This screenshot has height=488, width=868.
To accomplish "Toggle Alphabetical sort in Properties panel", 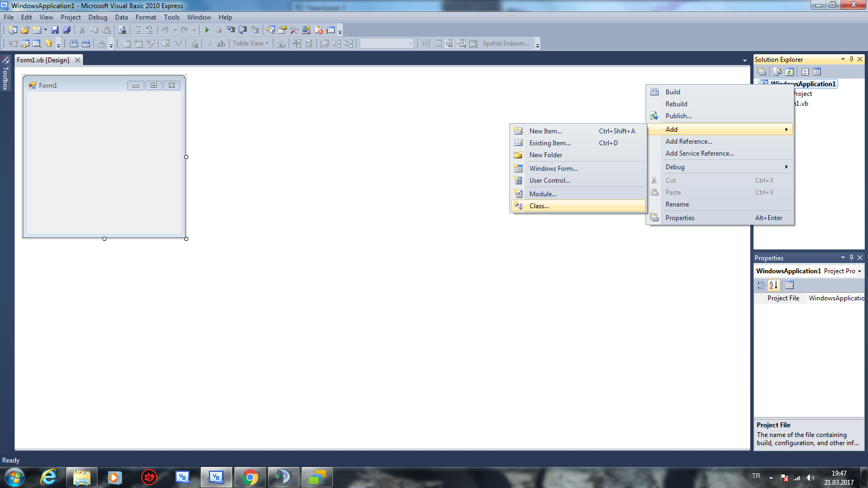I will point(774,285).
